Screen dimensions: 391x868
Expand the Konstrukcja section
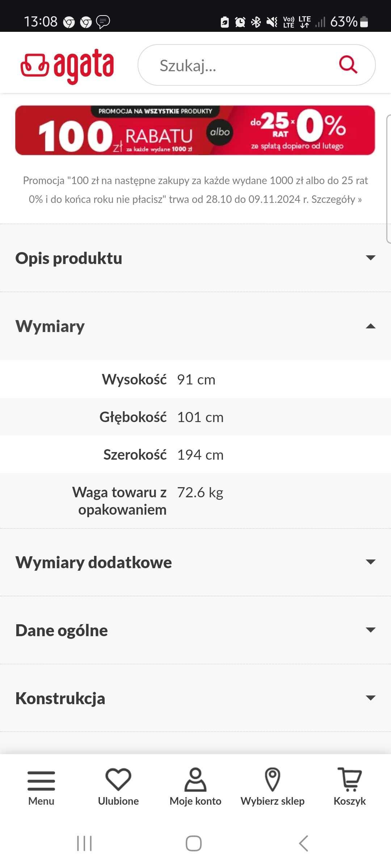pyautogui.click(x=195, y=698)
